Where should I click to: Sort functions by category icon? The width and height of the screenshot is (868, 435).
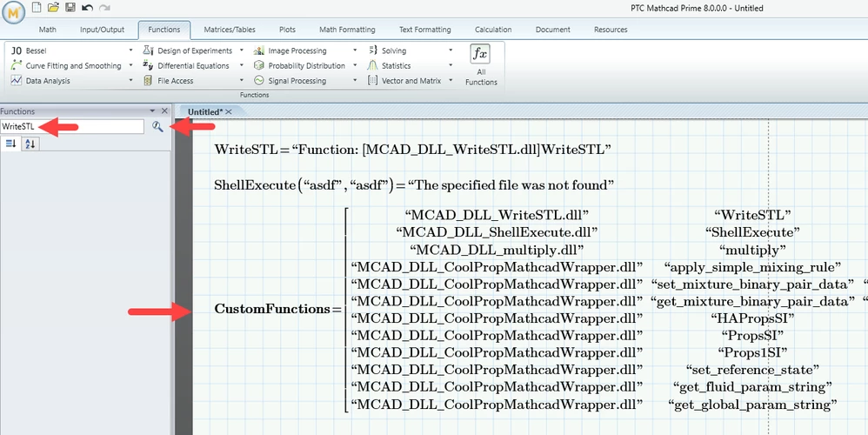click(x=11, y=144)
